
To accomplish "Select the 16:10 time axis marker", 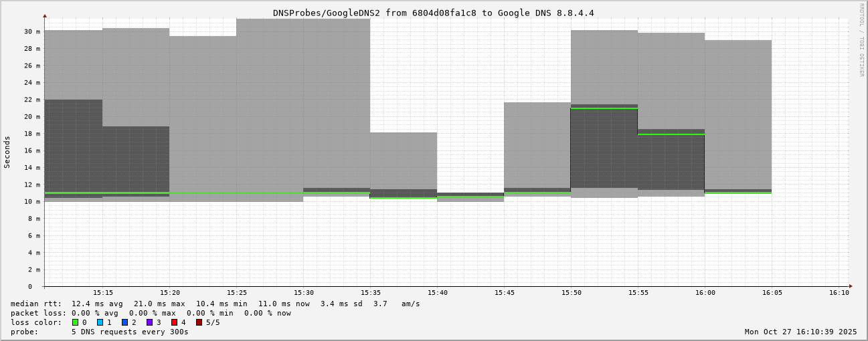I will (x=839, y=292).
